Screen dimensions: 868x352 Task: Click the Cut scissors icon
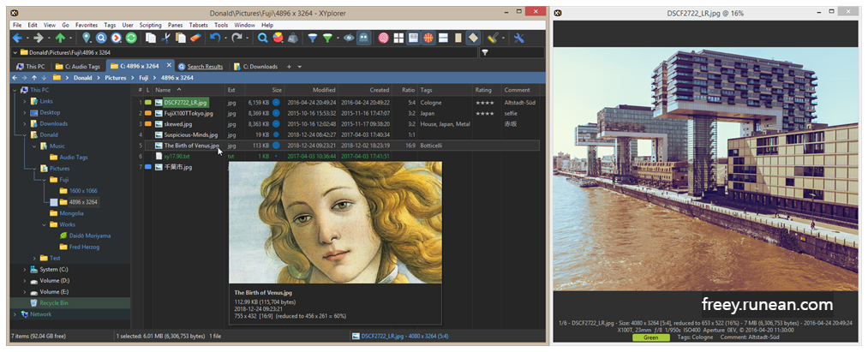[165, 39]
